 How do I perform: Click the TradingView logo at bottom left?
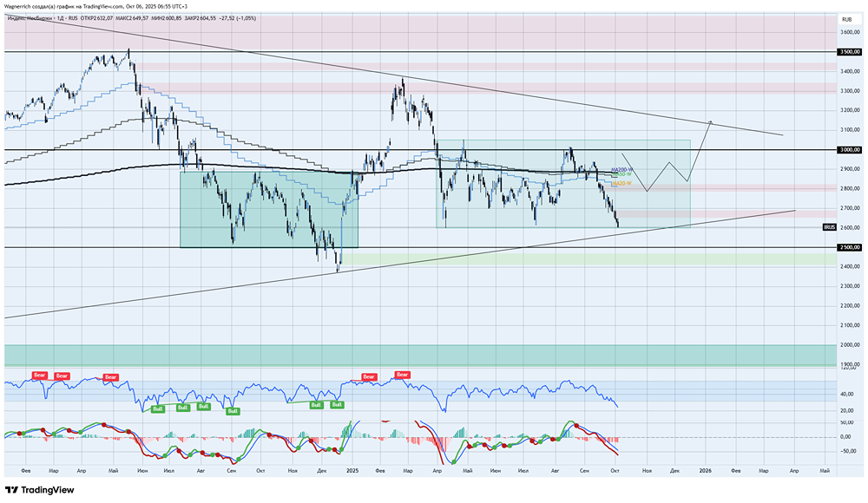(39, 490)
